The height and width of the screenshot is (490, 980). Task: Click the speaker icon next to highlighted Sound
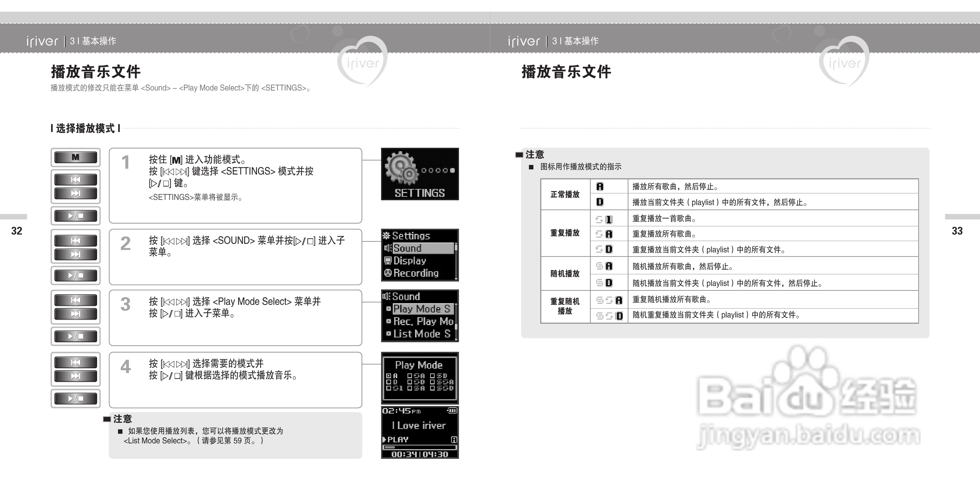tap(387, 248)
